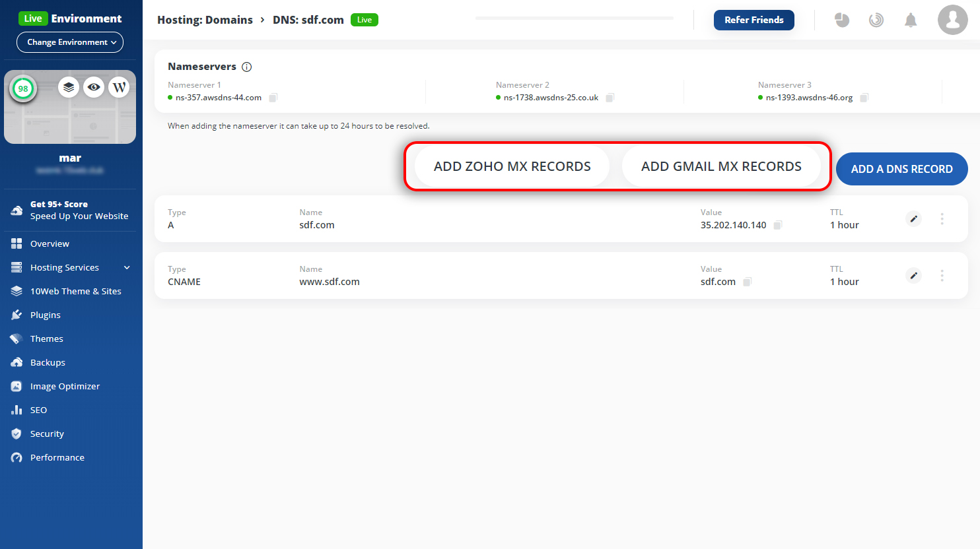Click the A record name sdf.com

[x=317, y=225]
